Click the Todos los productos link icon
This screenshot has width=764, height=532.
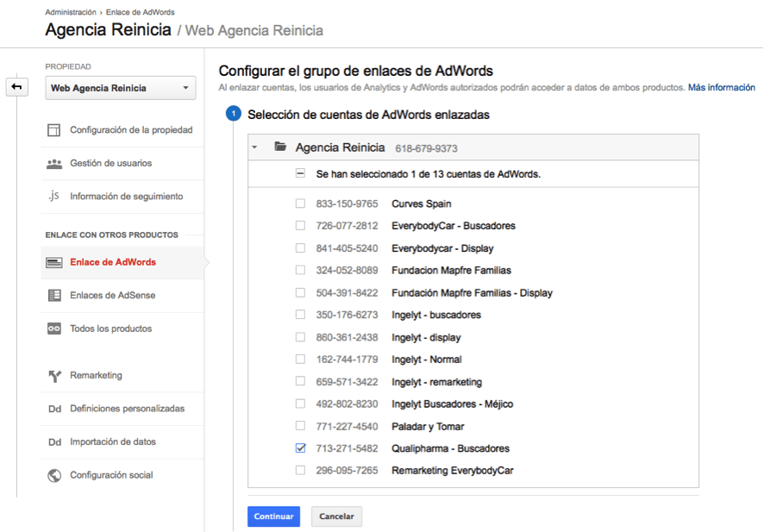click(54, 329)
